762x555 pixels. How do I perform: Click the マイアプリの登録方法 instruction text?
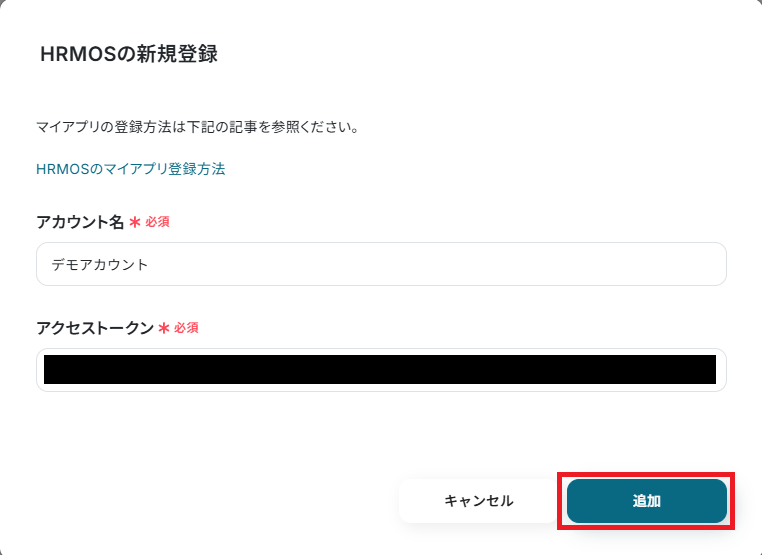[198, 127]
